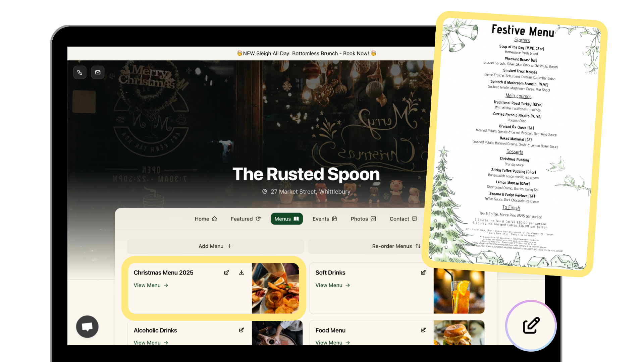Edit the Christmas Menu 2025 entry
This screenshot has height=362, width=644.
(227, 273)
